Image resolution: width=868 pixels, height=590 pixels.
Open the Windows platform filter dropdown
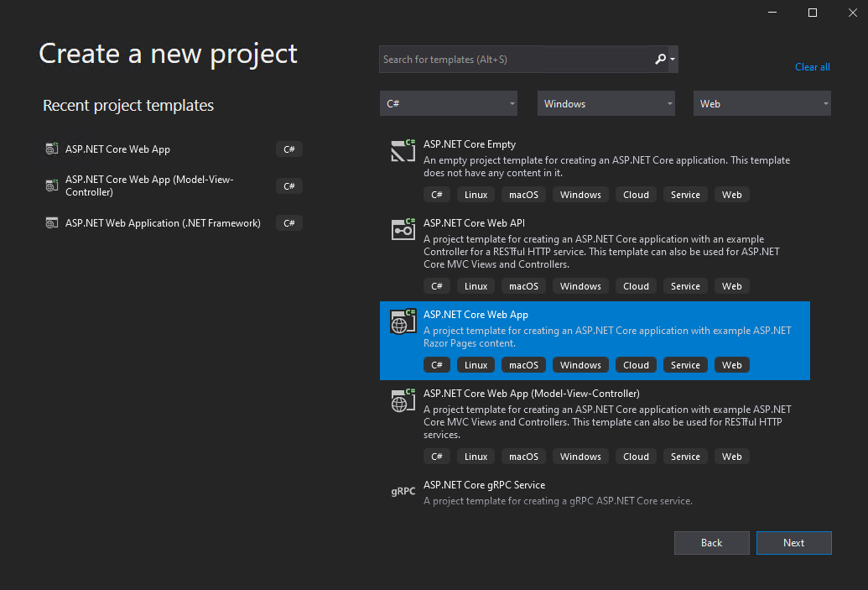(606, 103)
